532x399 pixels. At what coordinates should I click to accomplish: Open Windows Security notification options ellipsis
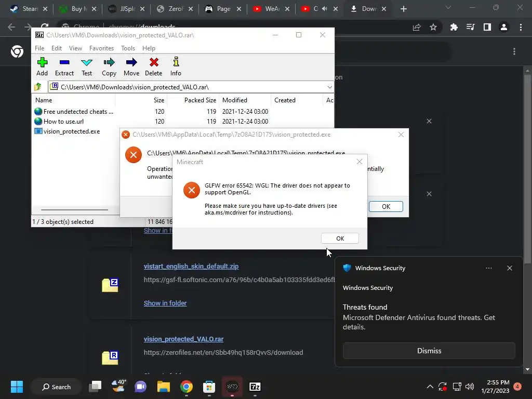click(x=488, y=268)
